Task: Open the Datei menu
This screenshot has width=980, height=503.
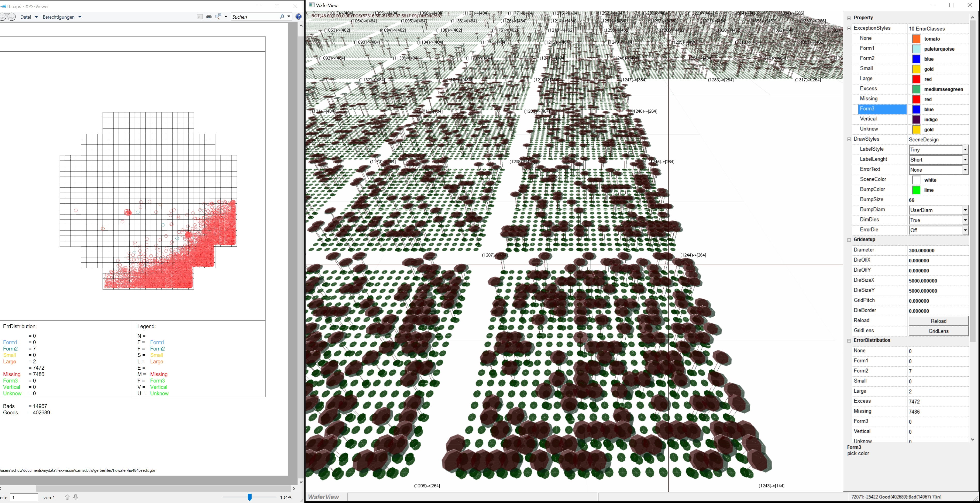Action: (x=29, y=17)
